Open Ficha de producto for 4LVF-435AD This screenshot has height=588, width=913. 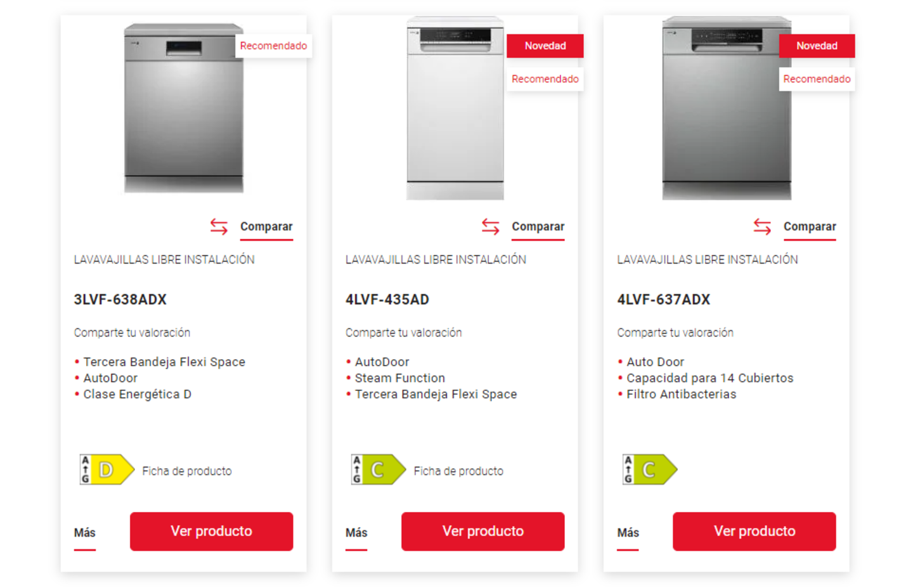[458, 471]
